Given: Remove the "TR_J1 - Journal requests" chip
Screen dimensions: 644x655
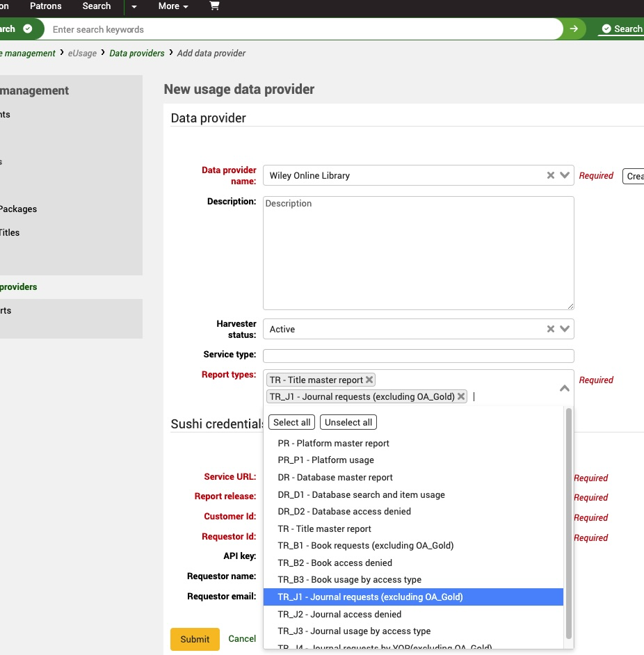Looking at the screenshot, I should pyautogui.click(x=461, y=396).
